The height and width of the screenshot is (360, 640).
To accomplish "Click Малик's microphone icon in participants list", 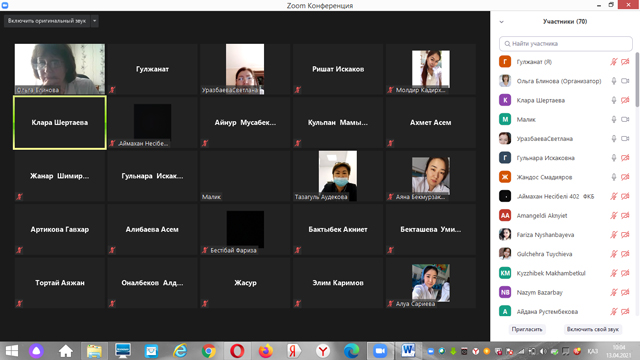I will tap(613, 120).
